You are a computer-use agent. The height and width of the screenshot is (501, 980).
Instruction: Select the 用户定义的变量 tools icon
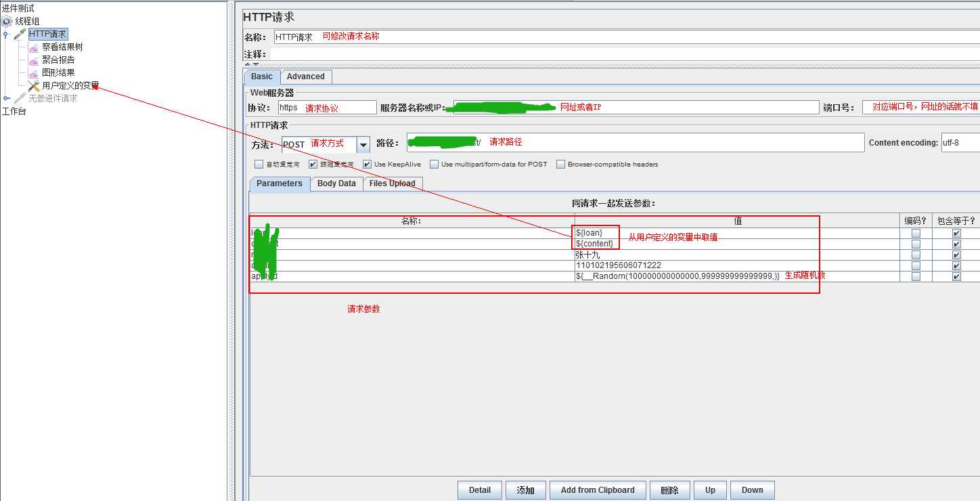pyautogui.click(x=33, y=86)
